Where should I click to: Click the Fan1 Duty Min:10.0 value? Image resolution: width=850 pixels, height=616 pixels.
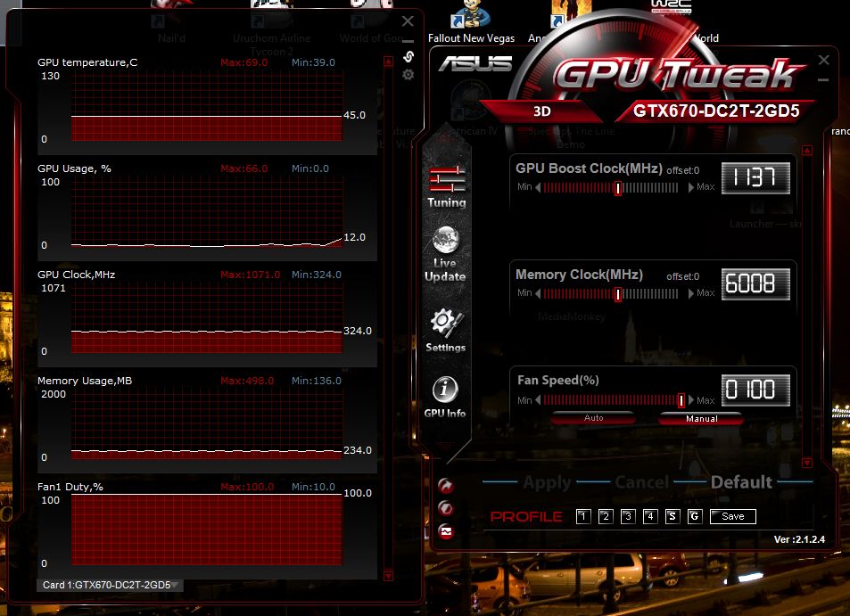tap(313, 487)
